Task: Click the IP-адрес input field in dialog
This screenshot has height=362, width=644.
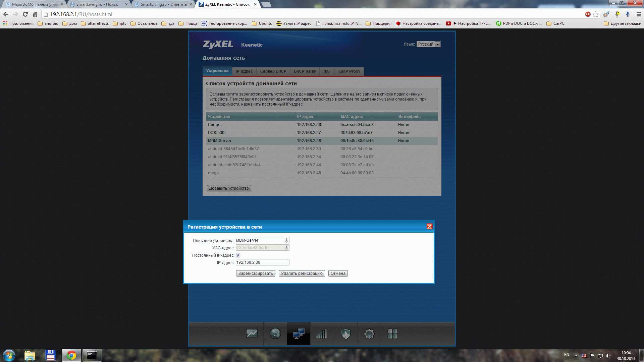Action: click(262, 262)
